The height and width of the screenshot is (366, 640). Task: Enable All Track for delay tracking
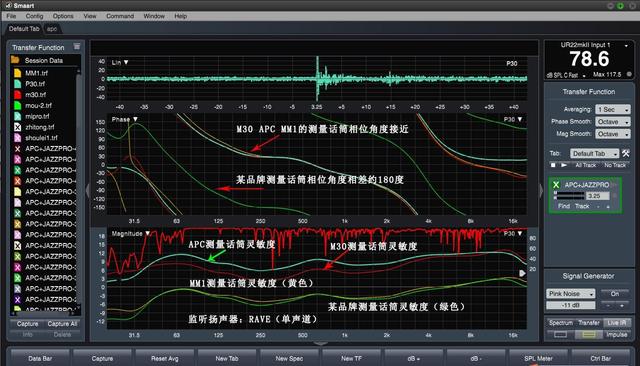(585, 165)
